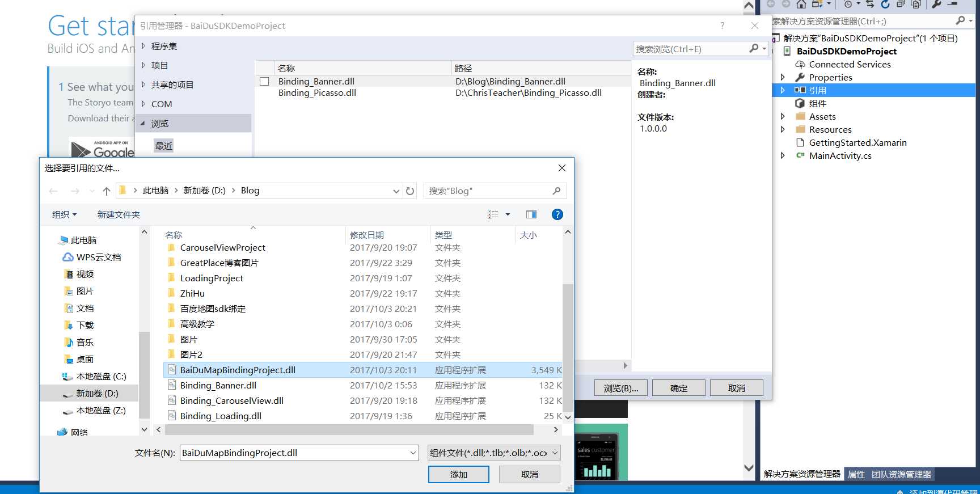Check the Binding_Banner.dll checkbox
Image resolution: width=980 pixels, height=494 pixels.
pos(264,82)
